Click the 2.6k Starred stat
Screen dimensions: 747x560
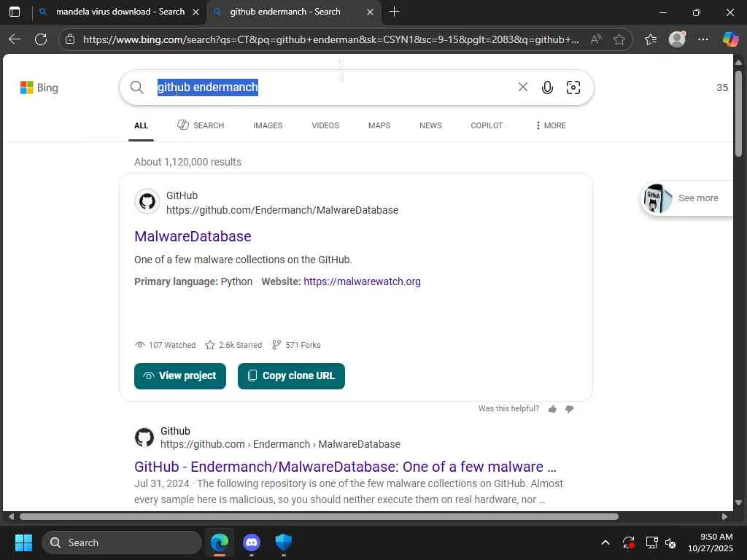233,345
